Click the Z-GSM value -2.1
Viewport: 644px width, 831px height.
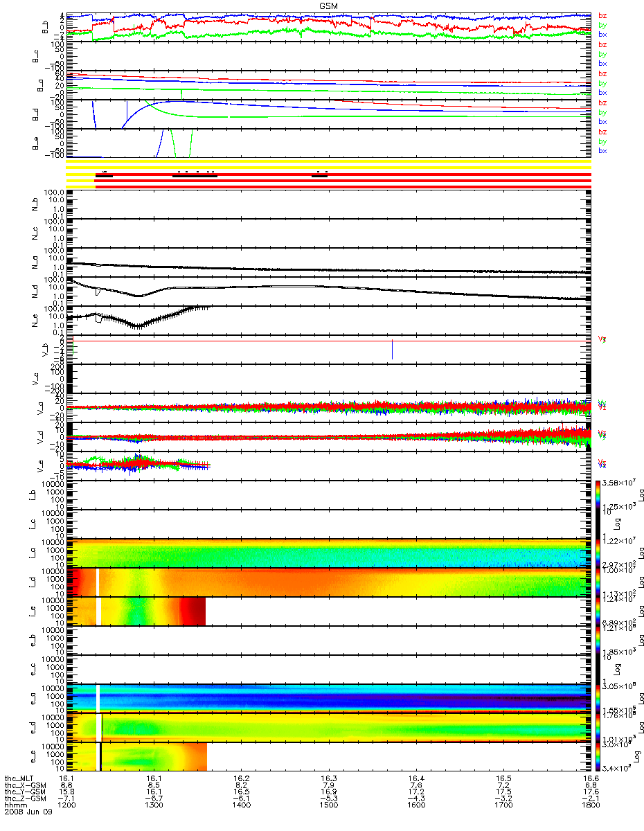[590, 798]
